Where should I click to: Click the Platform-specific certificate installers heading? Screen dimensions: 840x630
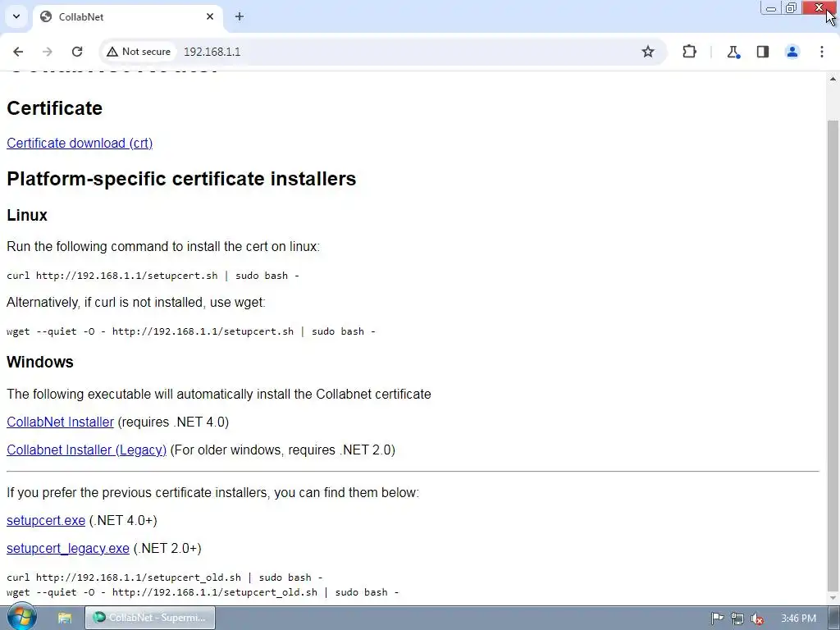point(181,178)
